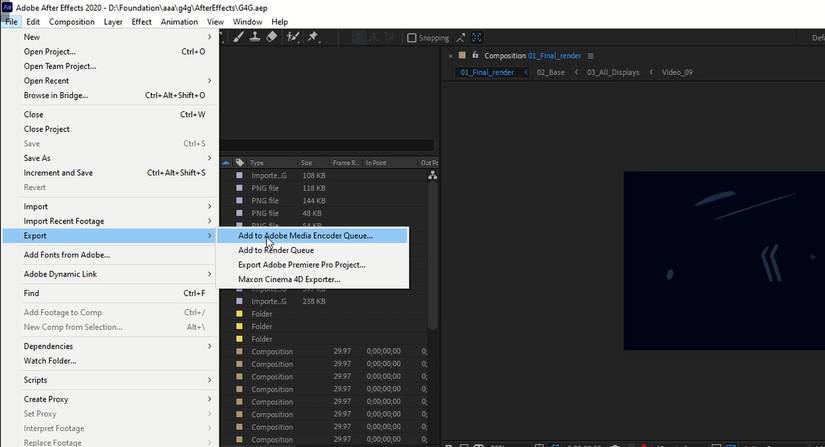Choose Add to Render Queue
The width and height of the screenshot is (825, 447).
(275, 250)
